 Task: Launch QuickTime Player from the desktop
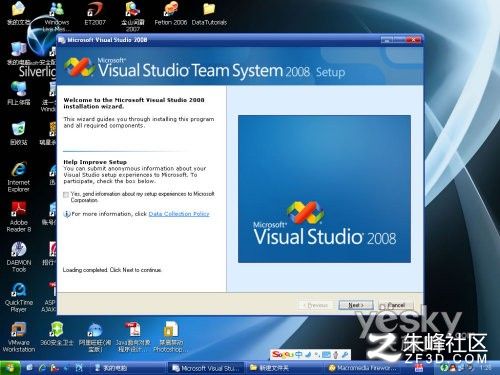(x=18, y=297)
